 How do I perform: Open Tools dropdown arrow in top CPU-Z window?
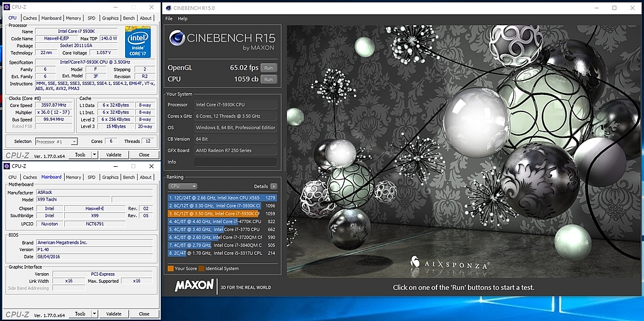point(94,155)
